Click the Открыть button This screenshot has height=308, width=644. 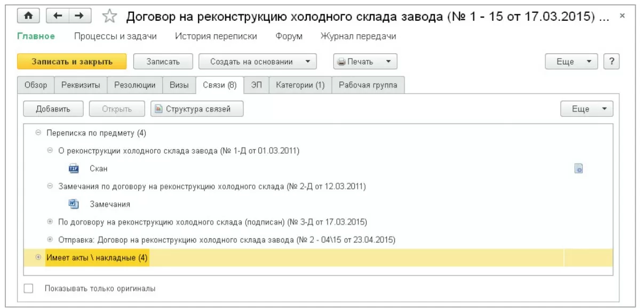coord(117,109)
